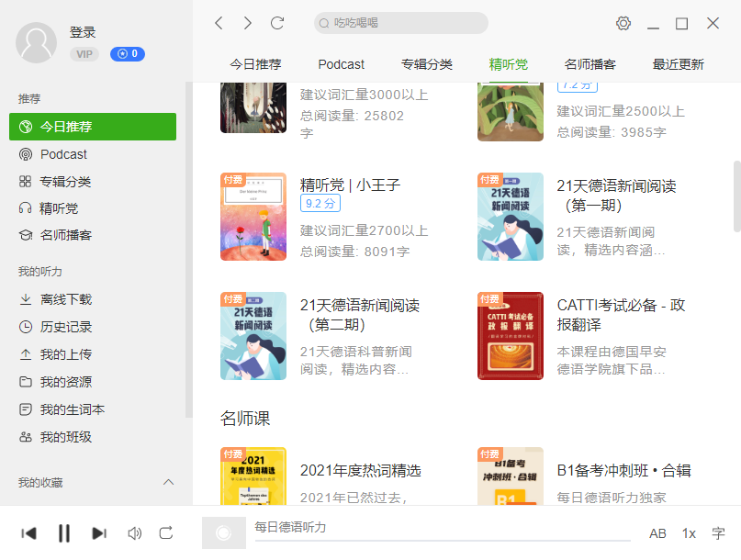This screenshot has height=560, width=741.
Task: Click the main content vertical scrollbar
Action: pos(736,196)
